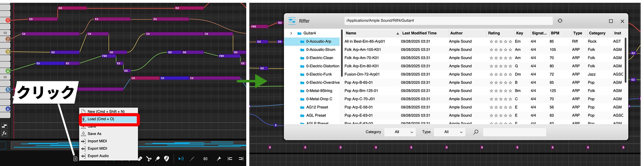Click the dimmed pencil icon
Screen dimensions: 644x166
tap(192, 159)
